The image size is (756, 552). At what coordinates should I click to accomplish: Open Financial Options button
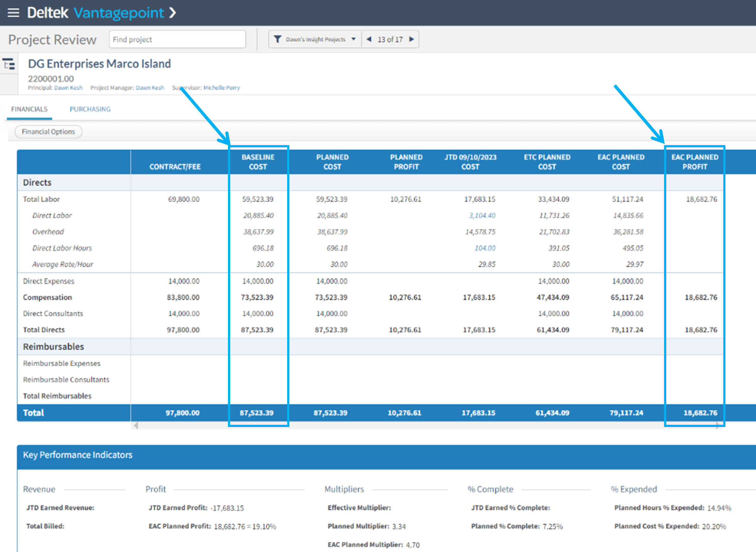tap(48, 132)
